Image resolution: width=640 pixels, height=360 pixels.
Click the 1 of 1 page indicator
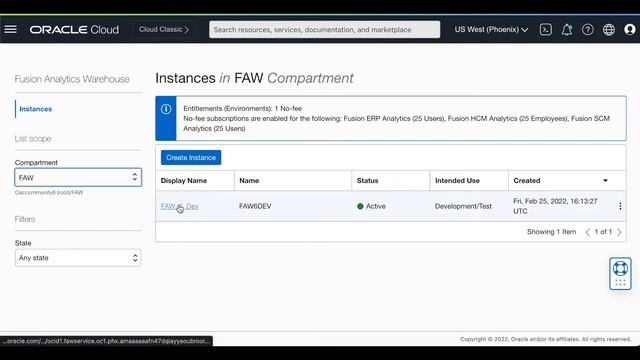603,232
